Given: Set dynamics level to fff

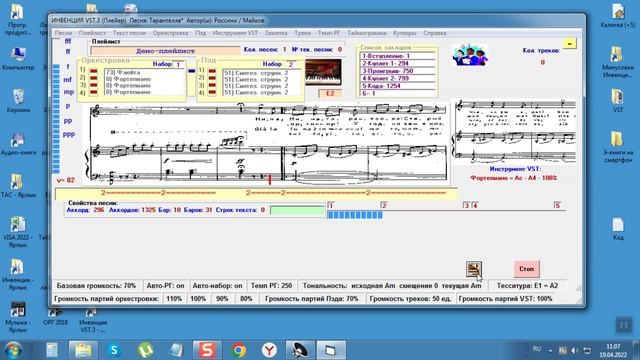Looking at the screenshot, I should coord(68,41).
